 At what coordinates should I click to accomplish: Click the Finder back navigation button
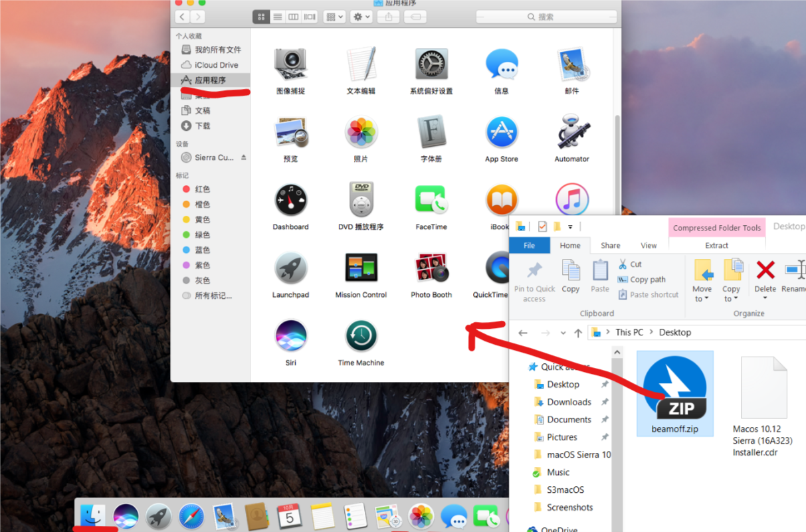point(182,17)
